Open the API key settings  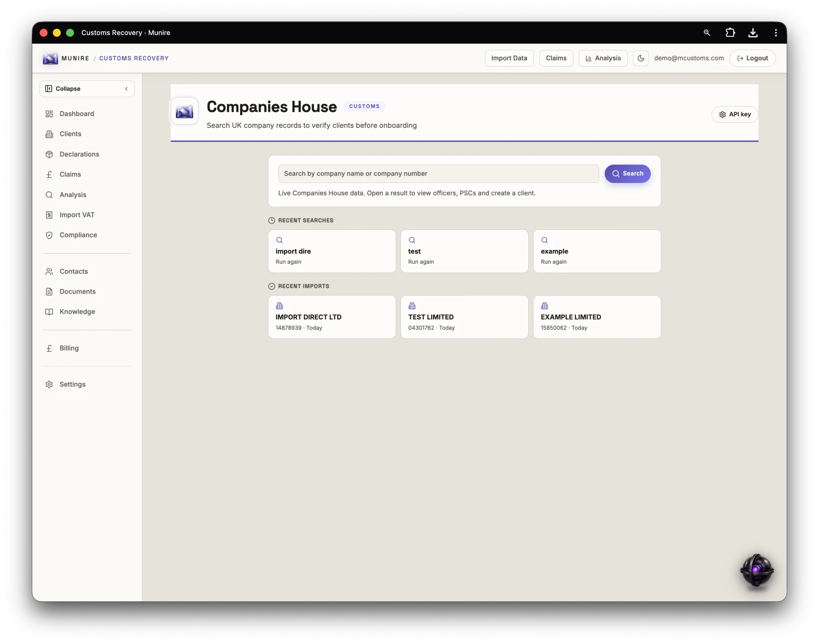[x=735, y=114]
